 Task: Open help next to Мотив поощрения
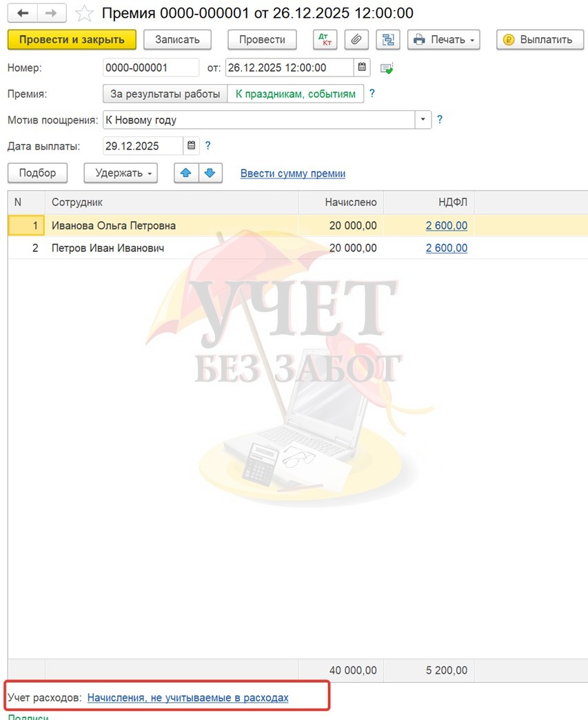pyautogui.click(x=440, y=119)
